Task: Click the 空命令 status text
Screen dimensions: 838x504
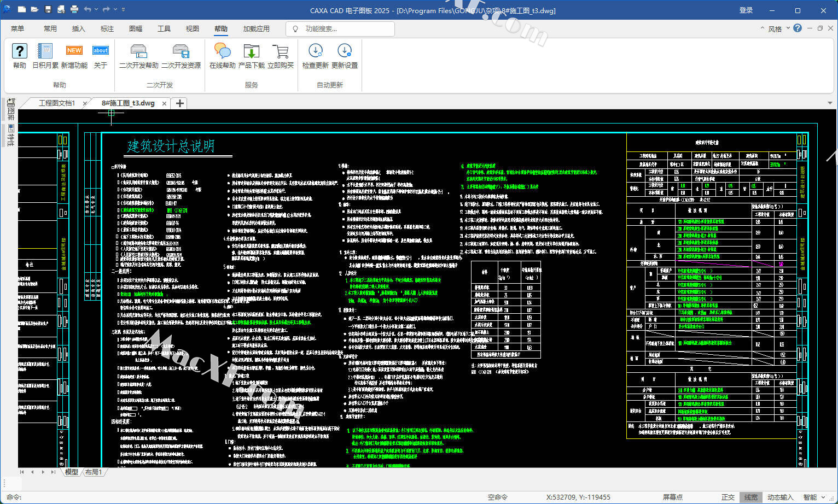Action: (x=498, y=497)
